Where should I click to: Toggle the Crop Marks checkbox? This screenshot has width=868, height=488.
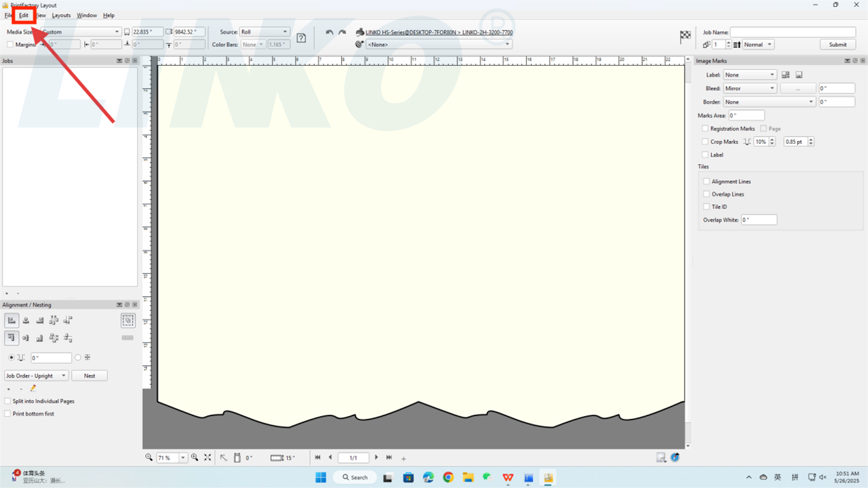click(705, 142)
